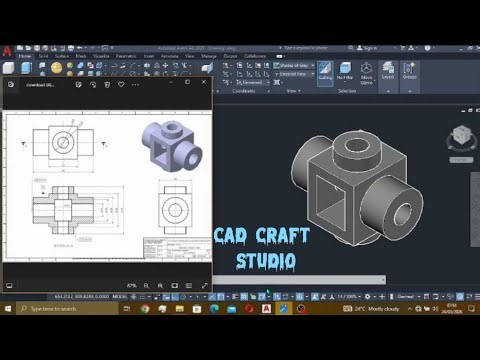Toggle MODEL space button in status bar

[120, 296]
